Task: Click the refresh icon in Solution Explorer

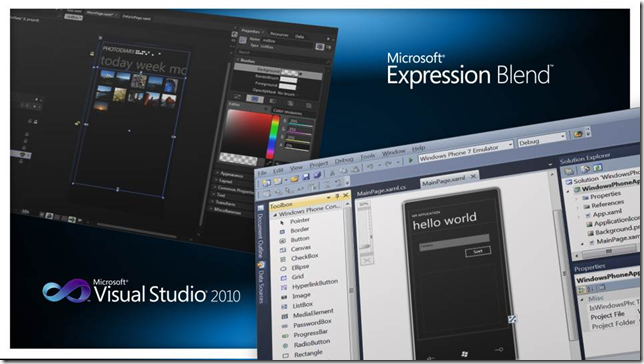Action: point(598,167)
